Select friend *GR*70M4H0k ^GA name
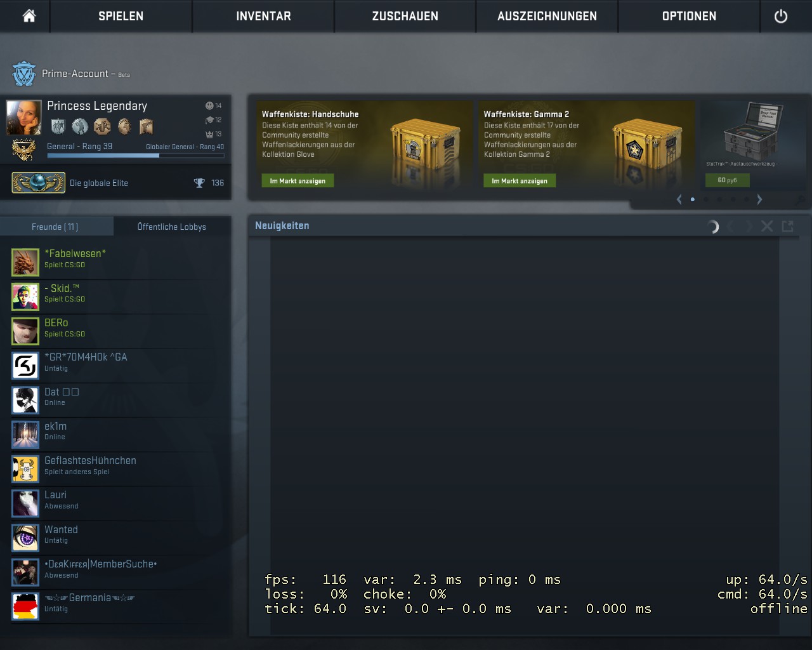Viewport: 812px width, 650px height. coord(86,357)
